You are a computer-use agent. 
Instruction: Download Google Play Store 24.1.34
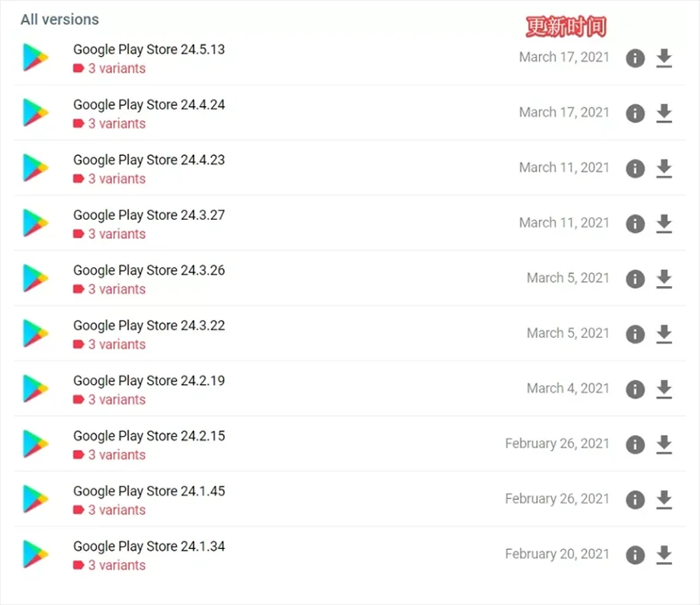coord(664,555)
